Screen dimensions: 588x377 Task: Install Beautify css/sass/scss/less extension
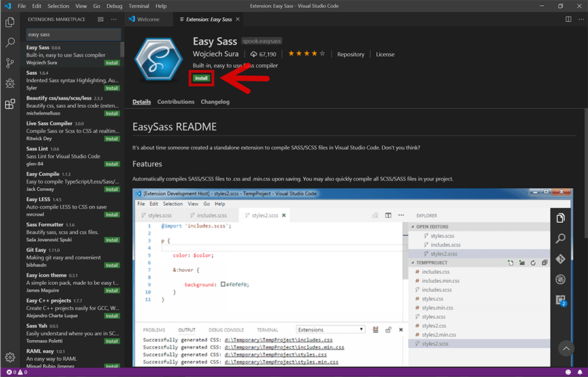tap(112, 113)
